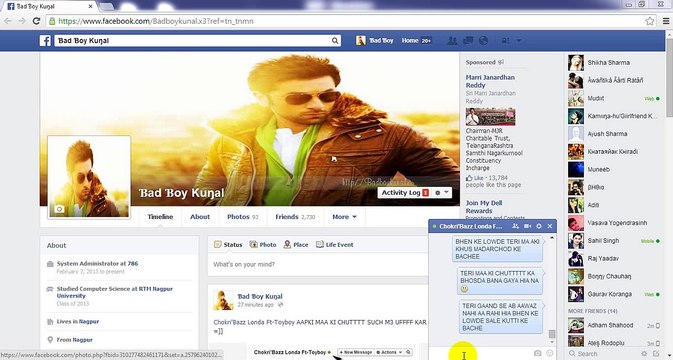This screenshot has height=360, width=673.
Task: Switch to About tab
Action: (200, 217)
